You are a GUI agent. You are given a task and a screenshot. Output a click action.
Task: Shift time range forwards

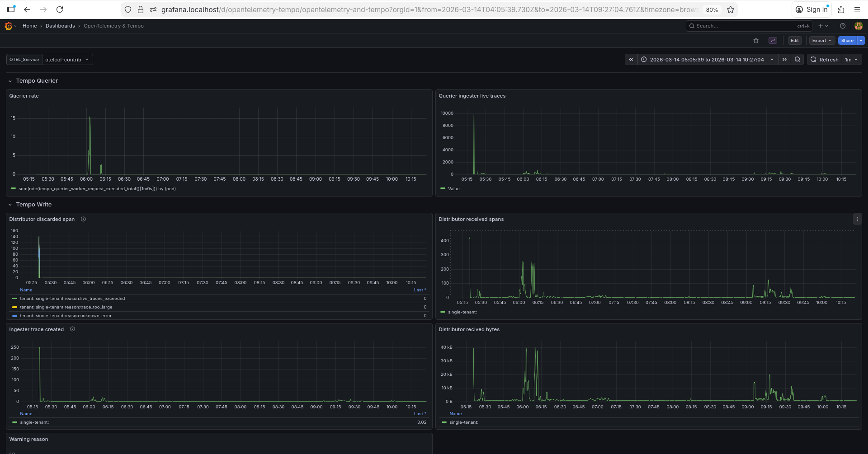784,60
